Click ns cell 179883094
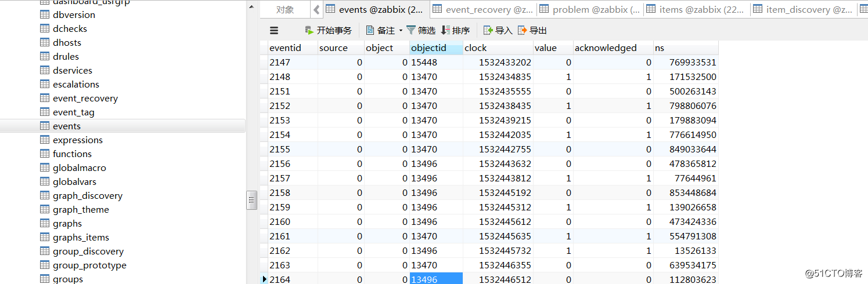 coord(686,120)
